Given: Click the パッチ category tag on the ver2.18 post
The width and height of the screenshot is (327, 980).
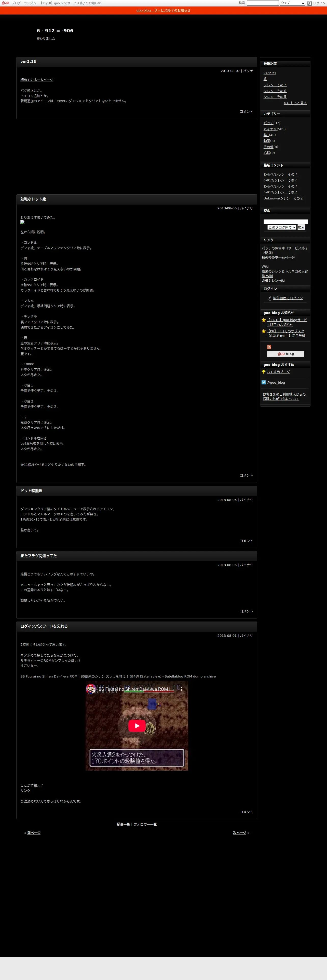Looking at the screenshot, I should click(248, 71).
